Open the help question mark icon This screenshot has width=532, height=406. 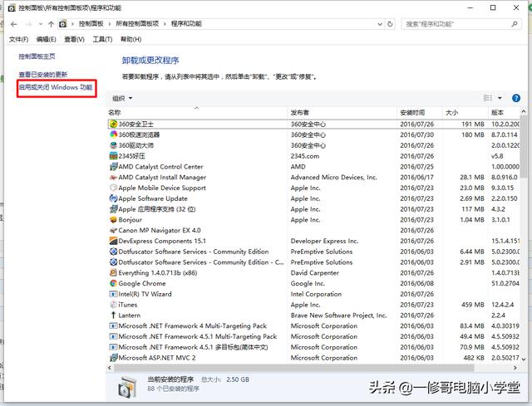tap(515, 98)
